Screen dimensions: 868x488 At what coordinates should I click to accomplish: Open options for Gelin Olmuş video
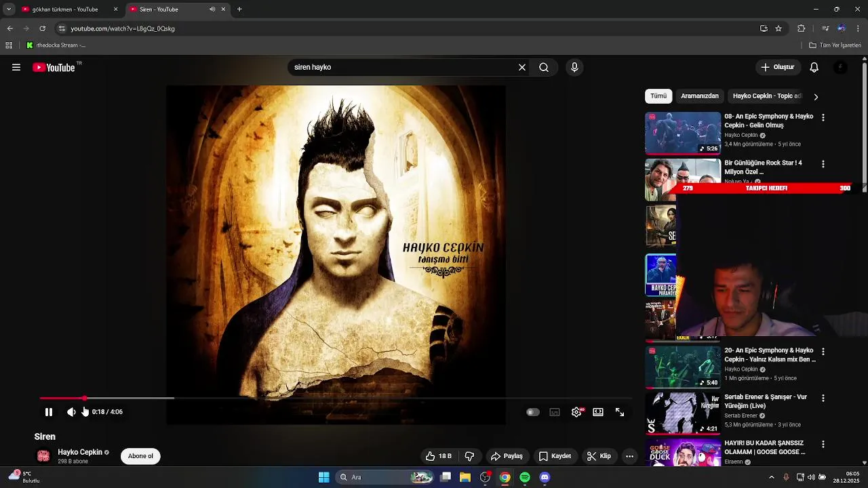tap(823, 117)
